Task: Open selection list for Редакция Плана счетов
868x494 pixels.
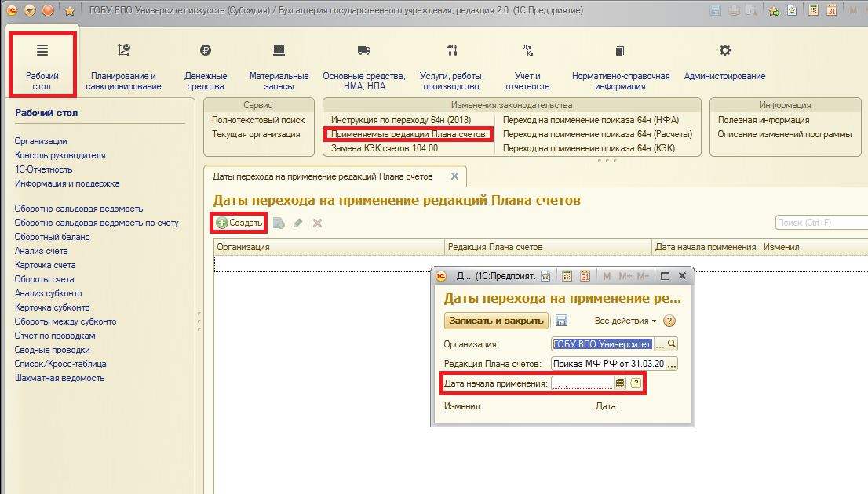Action: tap(672, 364)
